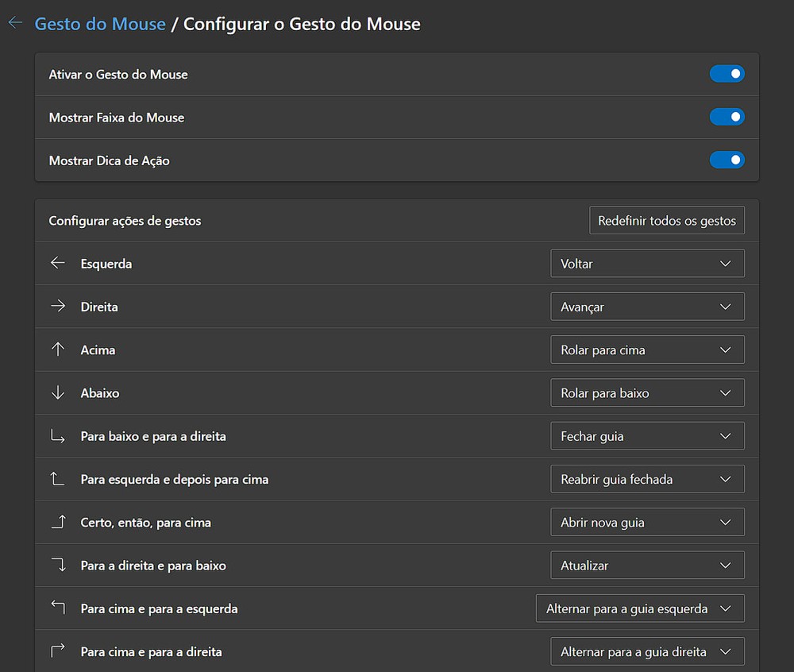
Task: Turn off Mostrar Faixa do Mouse switch
Action: click(727, 117)
